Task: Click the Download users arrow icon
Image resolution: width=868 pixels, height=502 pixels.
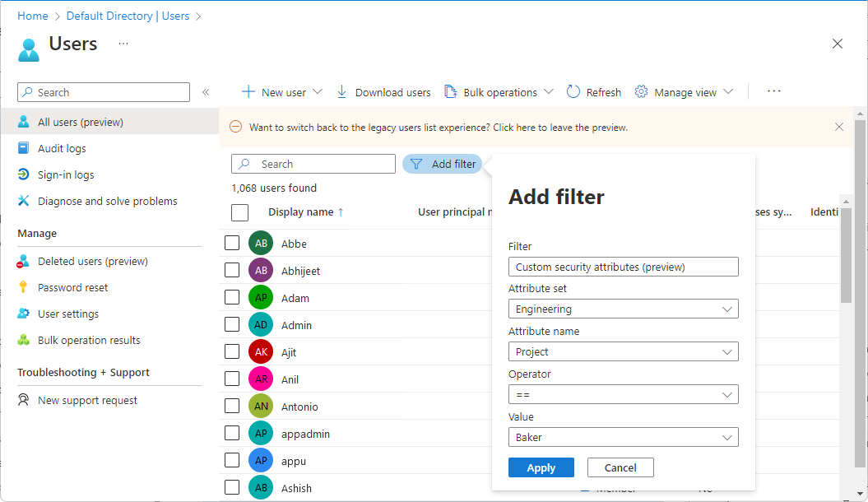Action: point(342,92)
